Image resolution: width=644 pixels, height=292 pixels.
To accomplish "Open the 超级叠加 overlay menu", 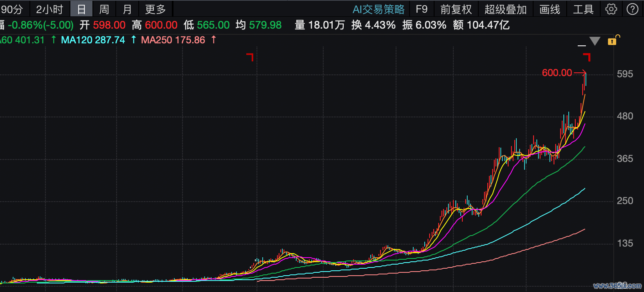I will [x=506, y=9].
